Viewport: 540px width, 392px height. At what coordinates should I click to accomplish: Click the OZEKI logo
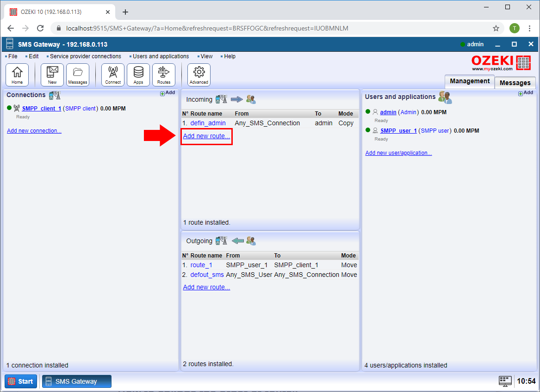coord(501,63)
